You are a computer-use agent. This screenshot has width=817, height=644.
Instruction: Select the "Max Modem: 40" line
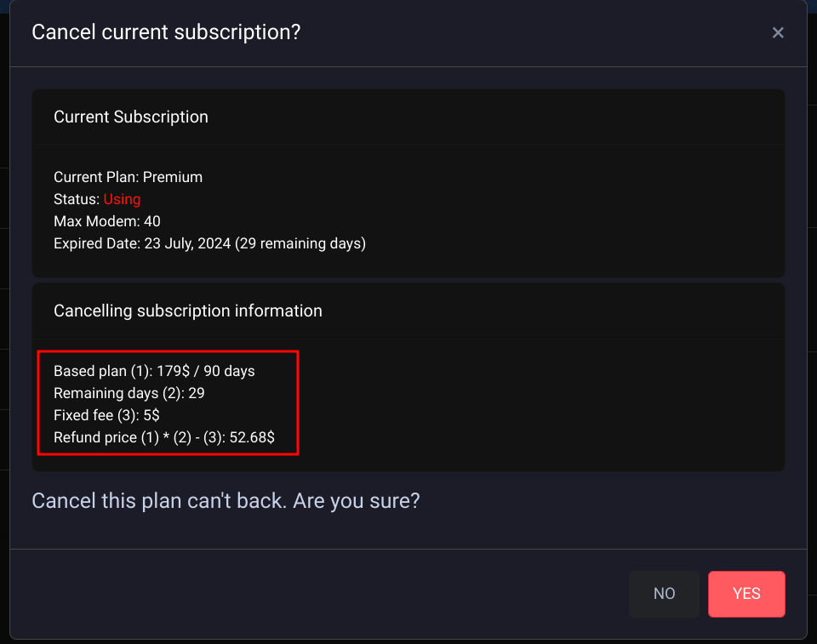[x=107, y=221]
